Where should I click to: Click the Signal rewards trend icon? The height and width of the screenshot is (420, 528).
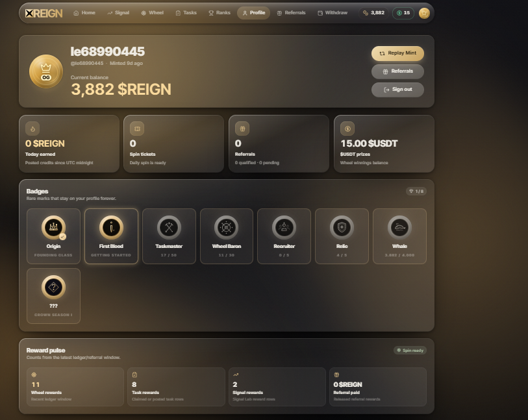pyautogui.click(x=236, y=375)
